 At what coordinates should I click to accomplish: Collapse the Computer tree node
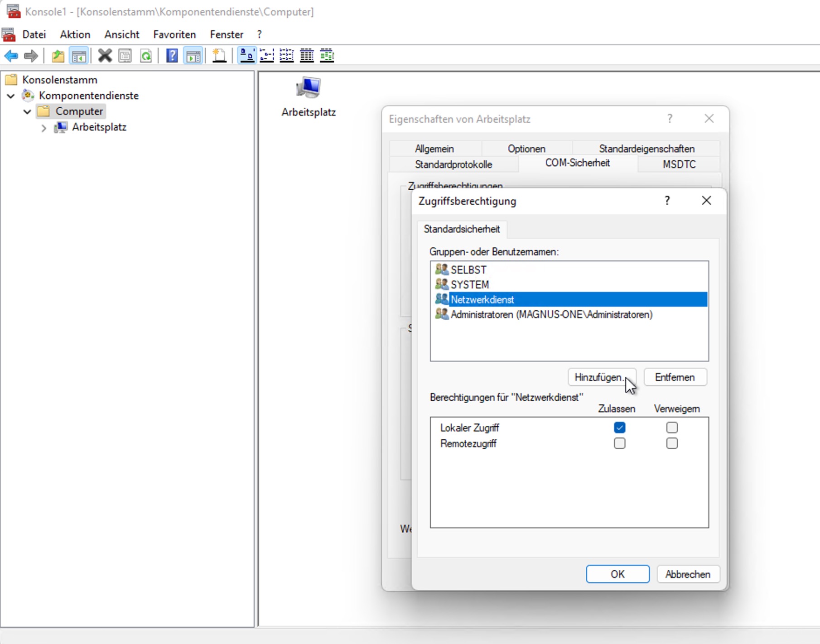(27, 111)
